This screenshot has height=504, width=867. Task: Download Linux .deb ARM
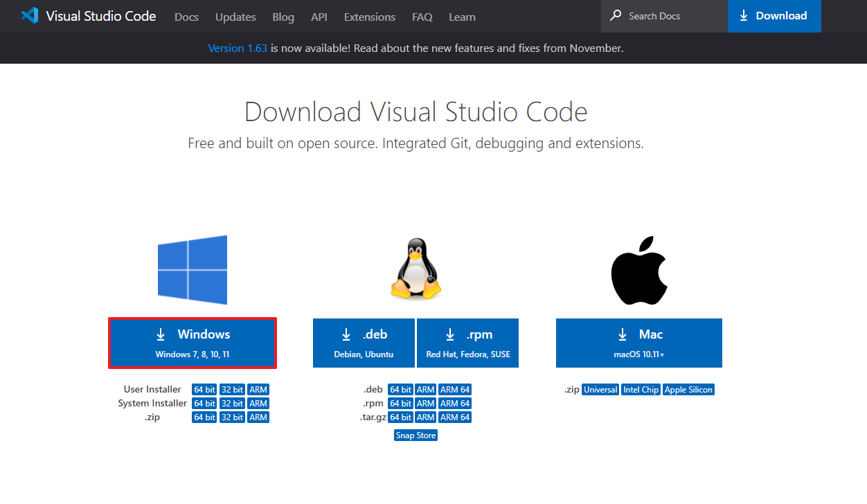pyautogui.click(x=426, y=390)
